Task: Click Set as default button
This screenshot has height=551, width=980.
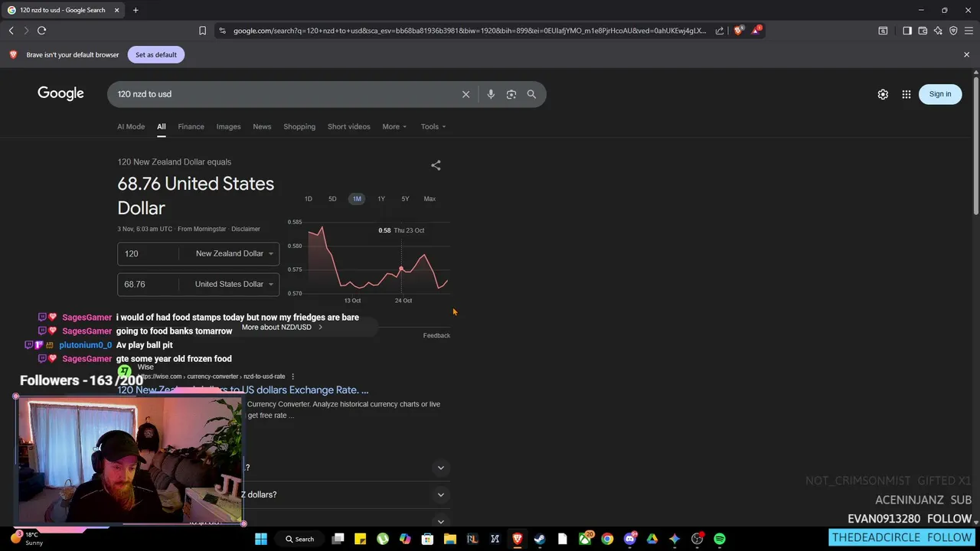Action: click(156, 54)
